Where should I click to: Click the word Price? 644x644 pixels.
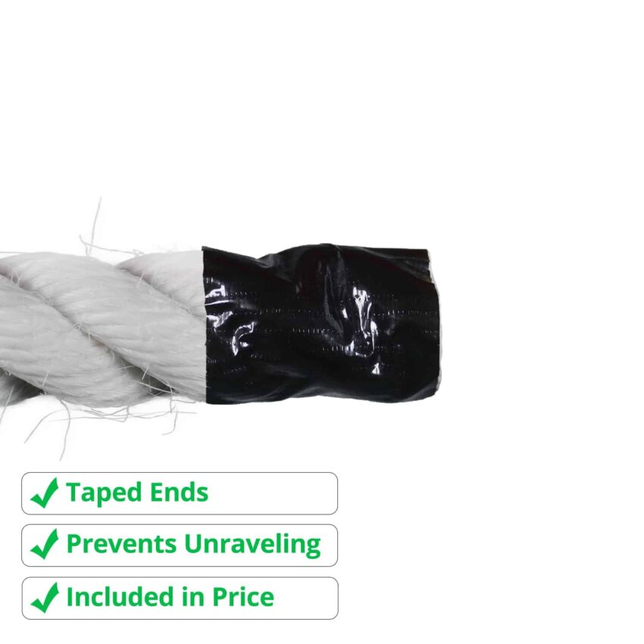(x=242, y=597)
